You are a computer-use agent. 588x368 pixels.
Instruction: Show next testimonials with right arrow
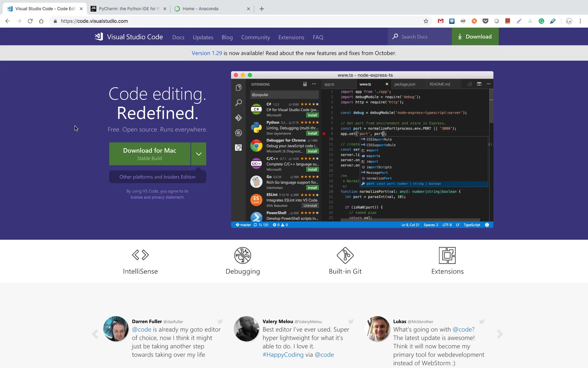500,334
